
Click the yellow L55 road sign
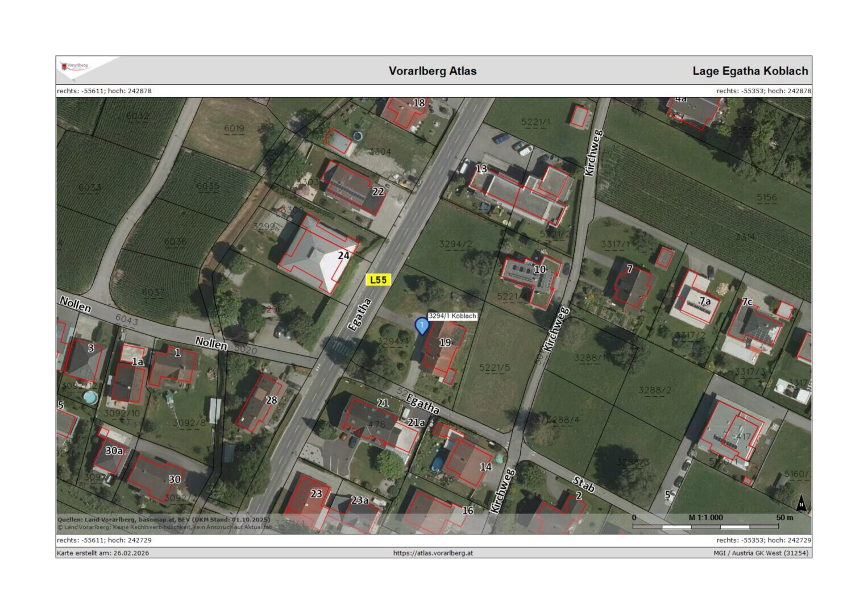[x=378, y=280]
